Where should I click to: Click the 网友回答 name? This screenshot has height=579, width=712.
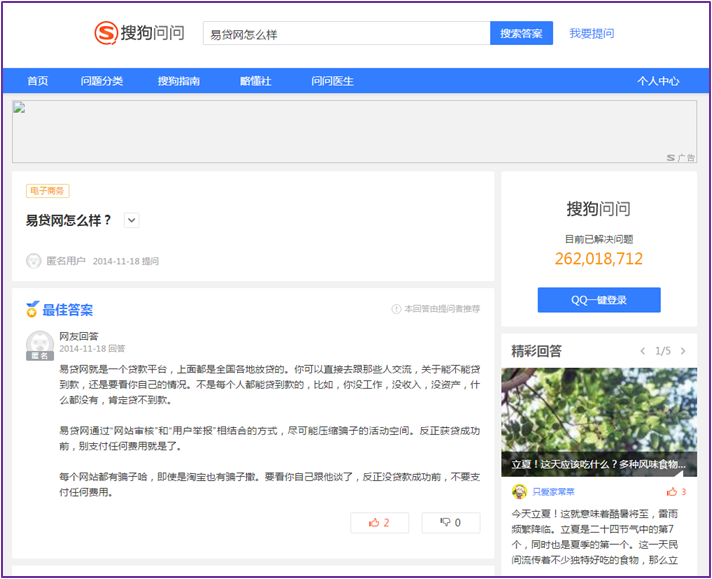pos(79,336)
